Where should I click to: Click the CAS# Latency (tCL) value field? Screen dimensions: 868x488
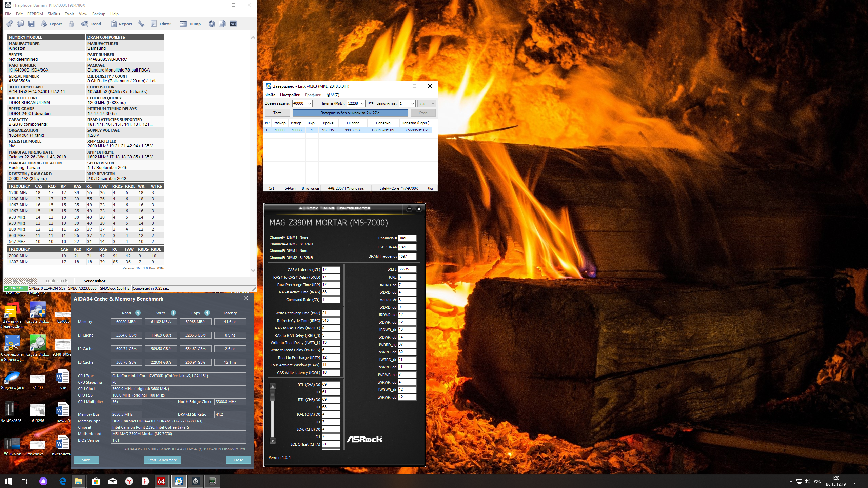tap(331, 270)
